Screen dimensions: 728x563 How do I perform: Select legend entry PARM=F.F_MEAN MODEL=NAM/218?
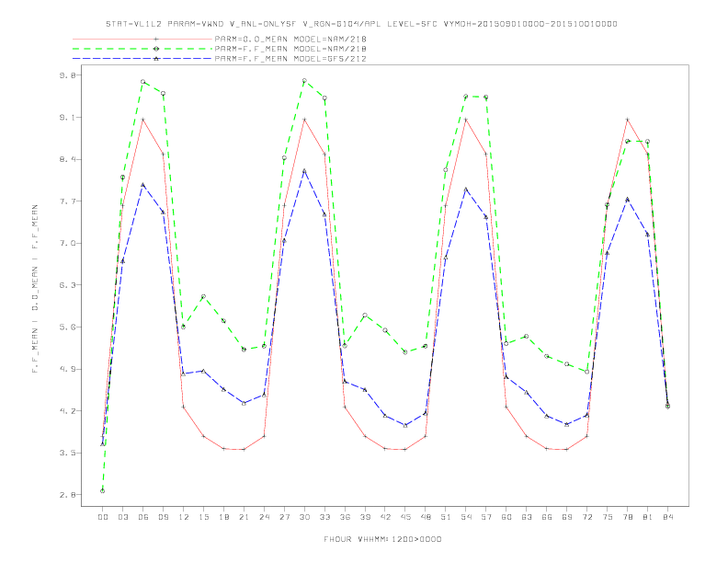(290, 49)
